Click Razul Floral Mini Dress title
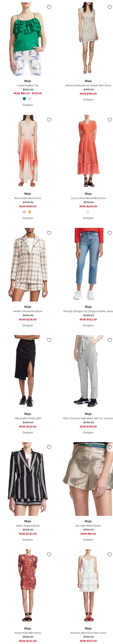This screenshot has height=644, width=113. [x=28, y=633]
